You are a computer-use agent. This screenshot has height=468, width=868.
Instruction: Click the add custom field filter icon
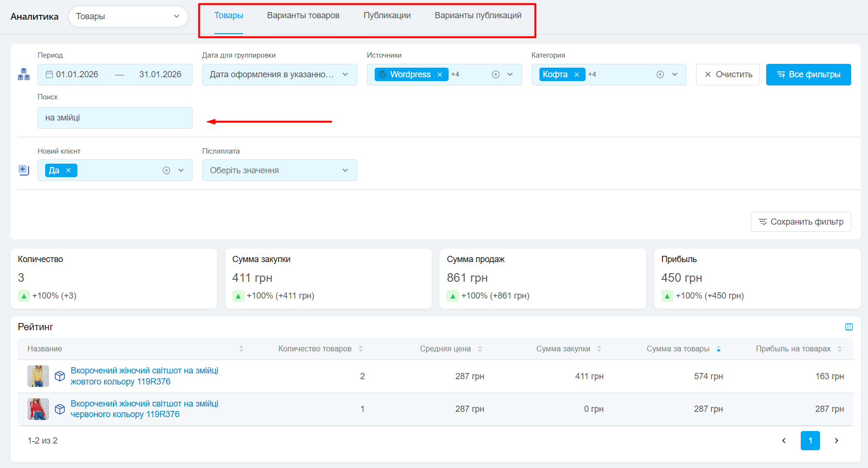click(x=24, y=170)
